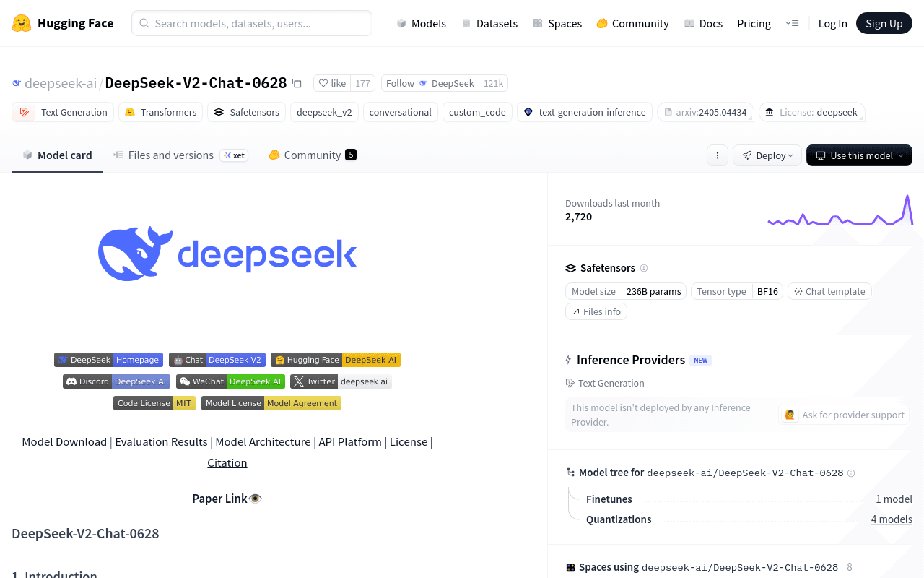Viewport: 924px width, 578px height.
Task: Open the Community tab with 5 discussions
Action: click(x=313, y=155)
